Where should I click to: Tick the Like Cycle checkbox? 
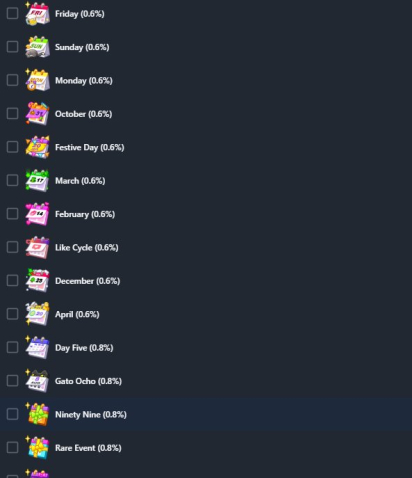(12, 247)
